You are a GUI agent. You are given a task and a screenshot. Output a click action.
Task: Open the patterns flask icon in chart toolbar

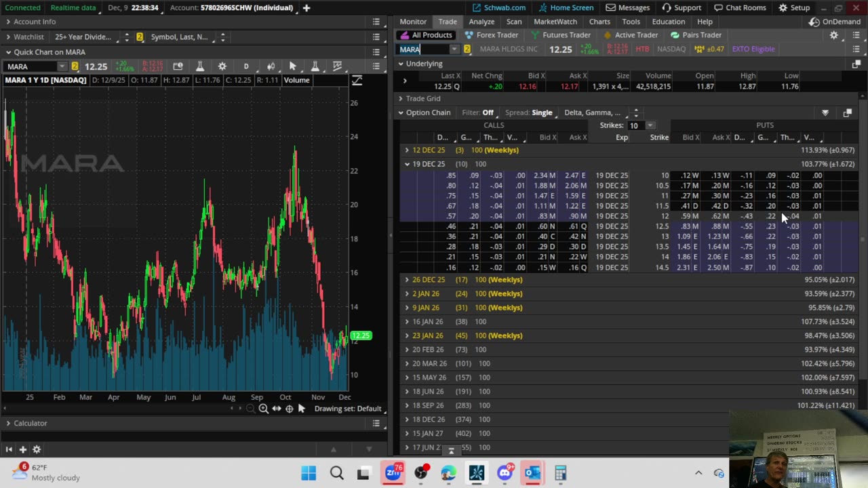point(315,66)
